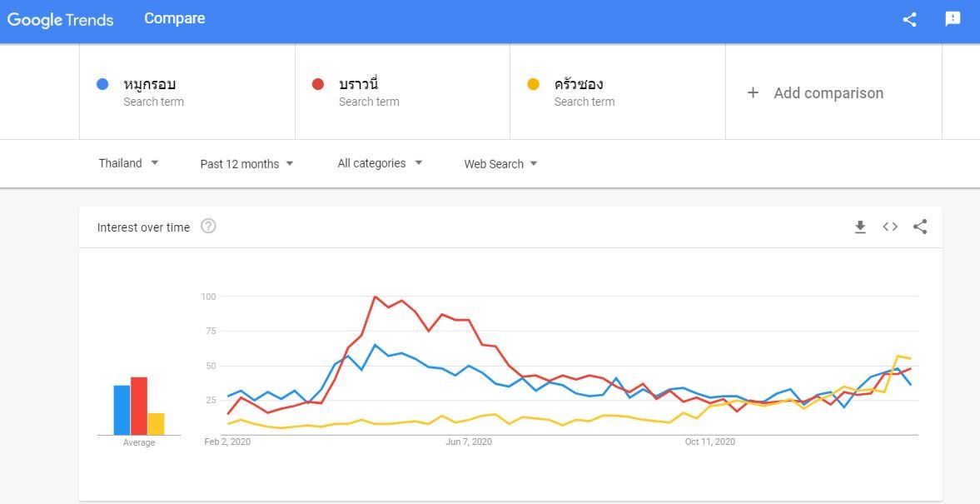Image resolution: width=980 pixels, height=504 pixels.
Task: Click the Google Trends logo
Action: 60,19
